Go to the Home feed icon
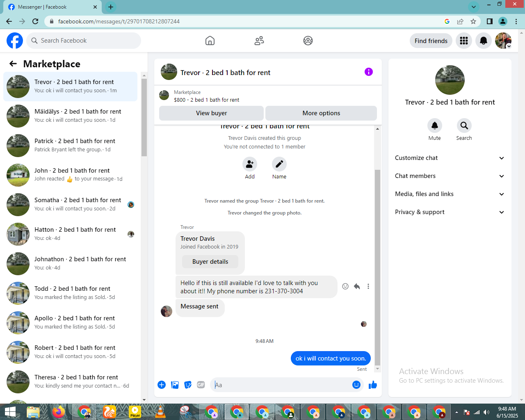Image resolution: width=525 pixels, height=420 pixels. pos(210,41)
